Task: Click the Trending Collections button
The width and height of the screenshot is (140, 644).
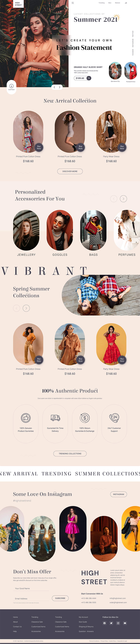Action: 70,454
